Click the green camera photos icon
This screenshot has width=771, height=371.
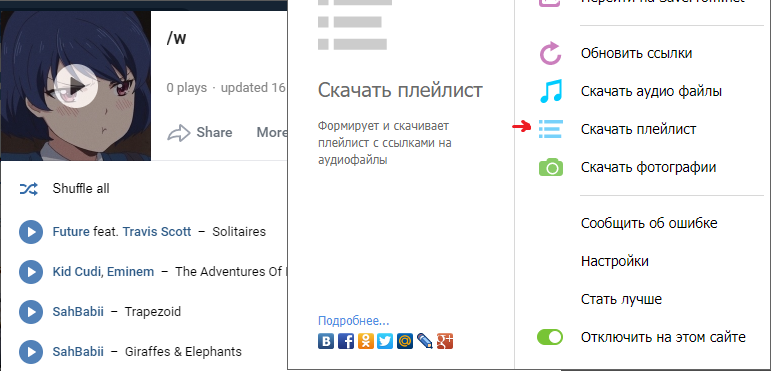[551, 168]
